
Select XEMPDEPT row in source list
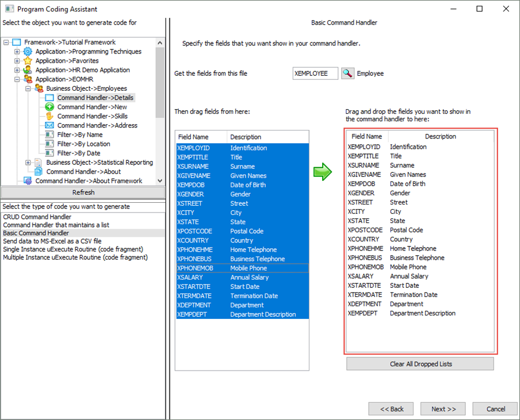[242, 314]
